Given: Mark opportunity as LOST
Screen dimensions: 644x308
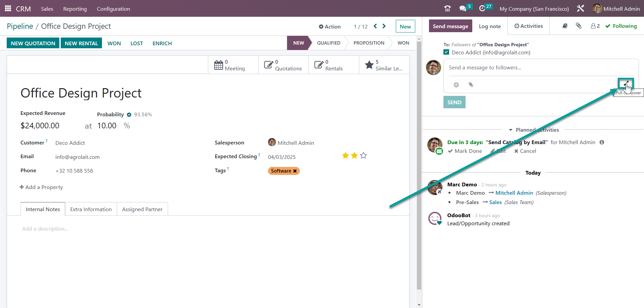Looking at the screenshot, I should (137, 43).
